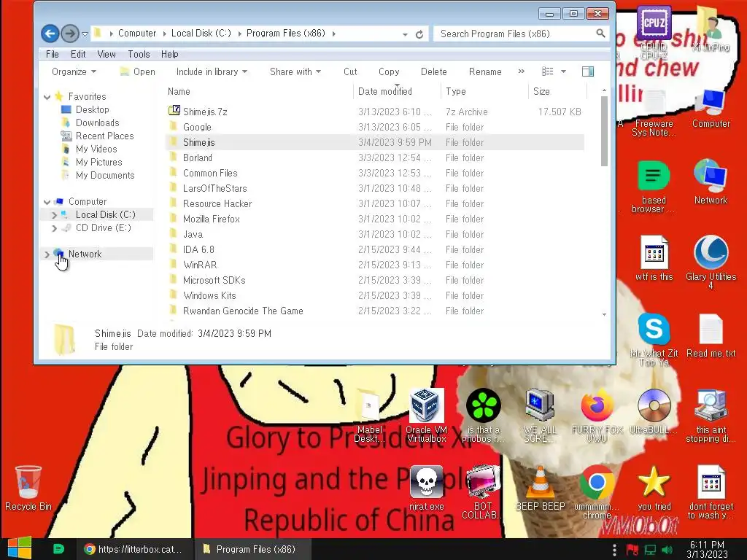Collapse the Favorites tree group
The height and width of the screenshot is (560, 747).
[x=47, y=97]
